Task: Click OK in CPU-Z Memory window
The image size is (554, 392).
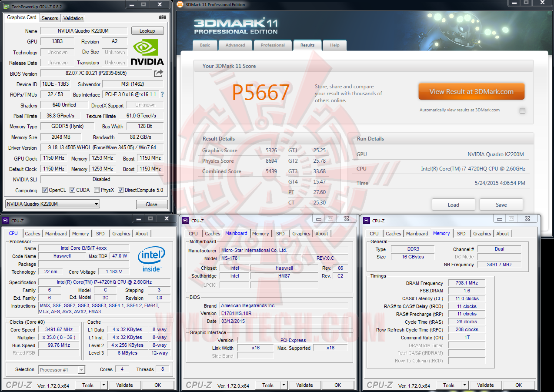Action: [x=519, y=385]
